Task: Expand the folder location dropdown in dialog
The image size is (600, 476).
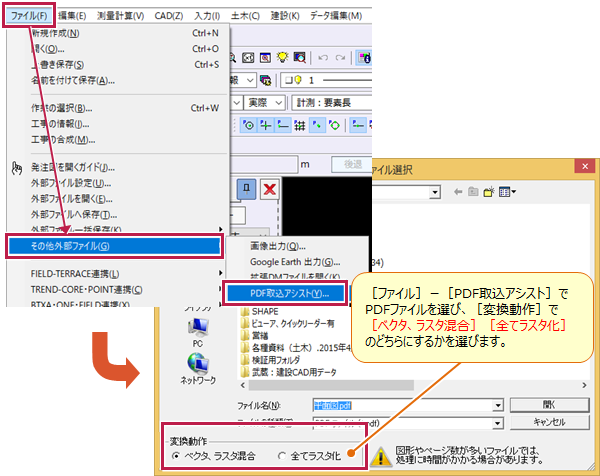Action: click(x=434, y=192)
